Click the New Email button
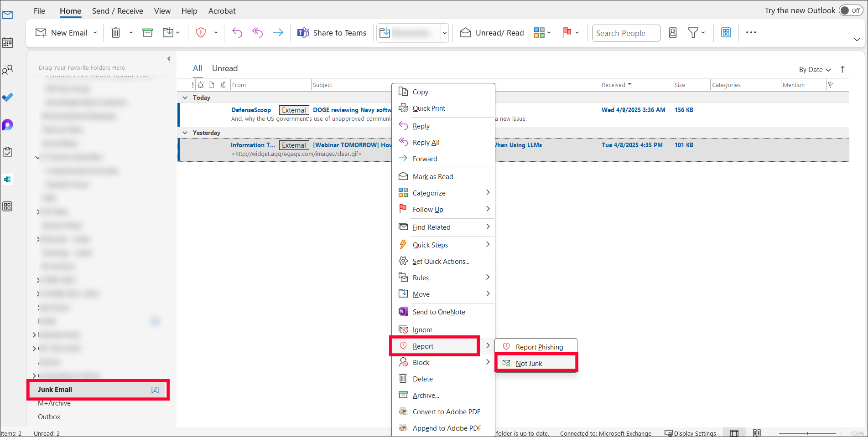 tap(62, 33)
